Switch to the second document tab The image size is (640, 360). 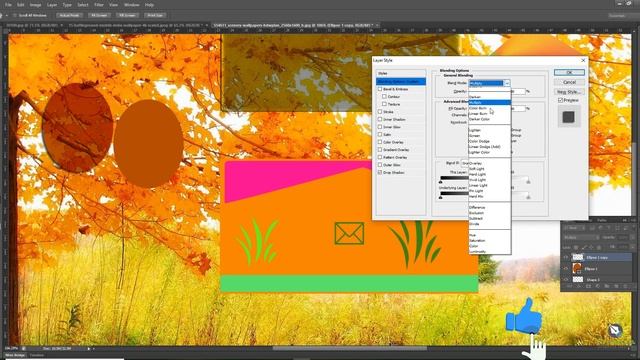(137, 25)
